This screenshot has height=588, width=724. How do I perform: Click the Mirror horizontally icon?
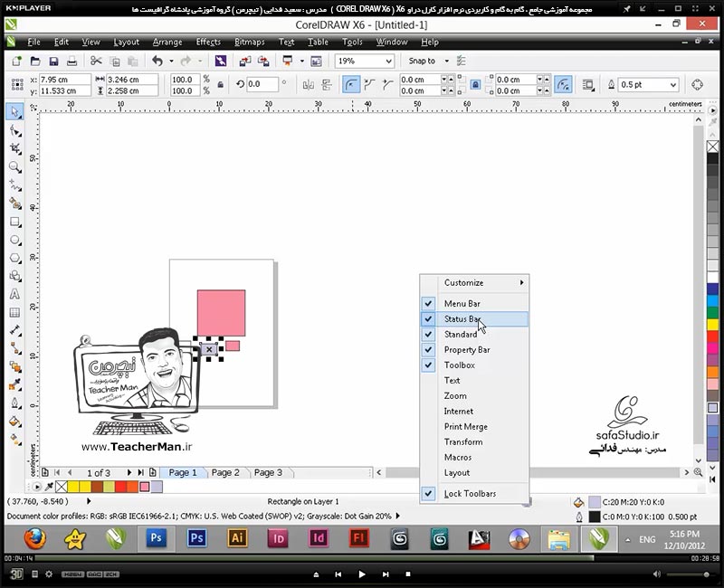pyautogui.click(x=308, y=85)
